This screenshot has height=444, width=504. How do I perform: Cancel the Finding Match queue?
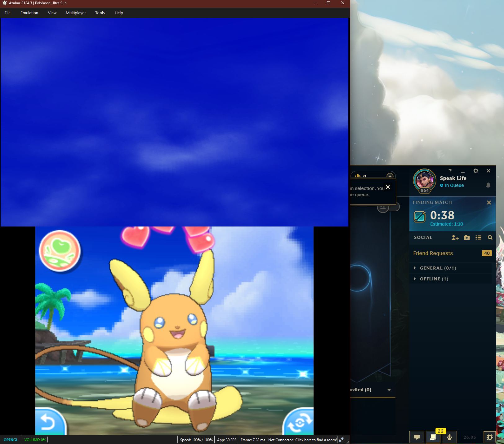pos(489,202)
